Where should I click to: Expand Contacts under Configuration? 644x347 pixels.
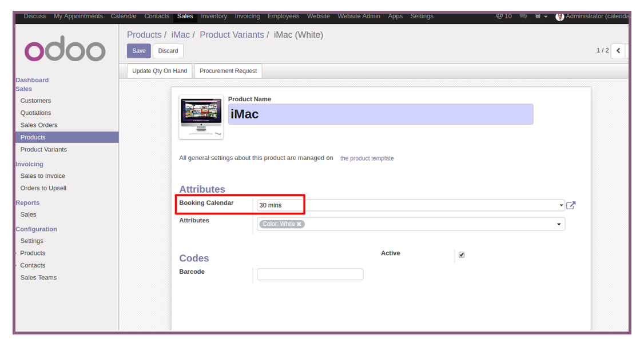coord(33,265)
